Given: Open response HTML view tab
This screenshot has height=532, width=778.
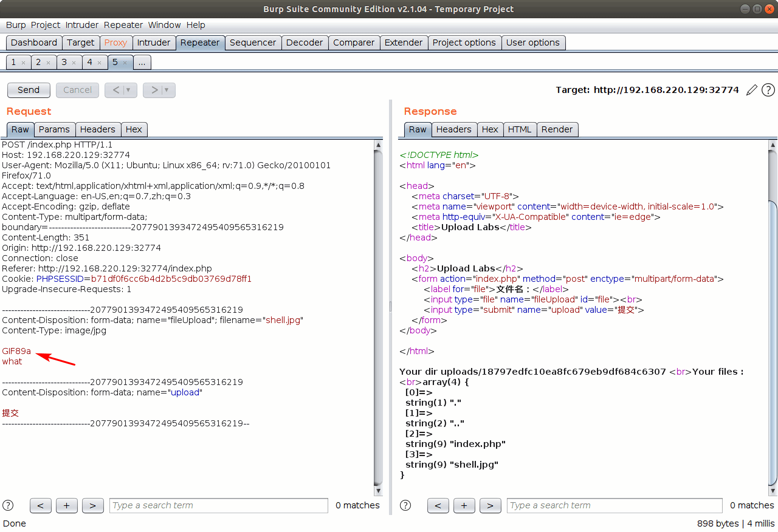Looking at the screenshot, I should 520,129.
